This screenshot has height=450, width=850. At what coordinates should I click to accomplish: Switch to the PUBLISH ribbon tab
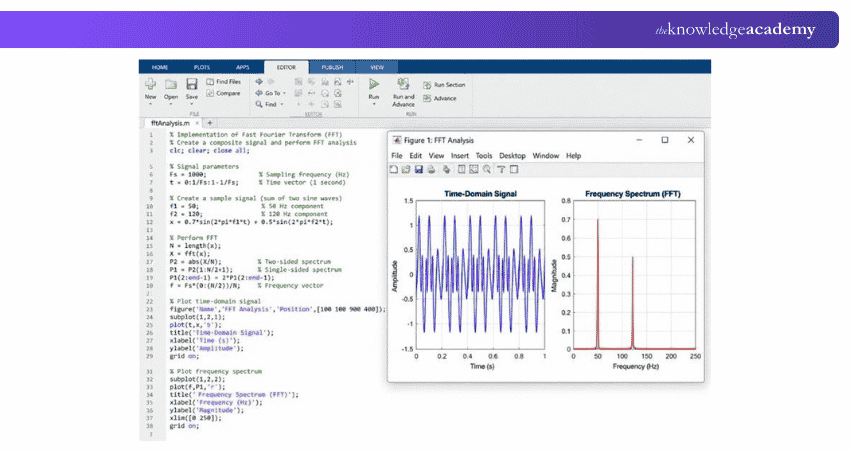(332, 67)
